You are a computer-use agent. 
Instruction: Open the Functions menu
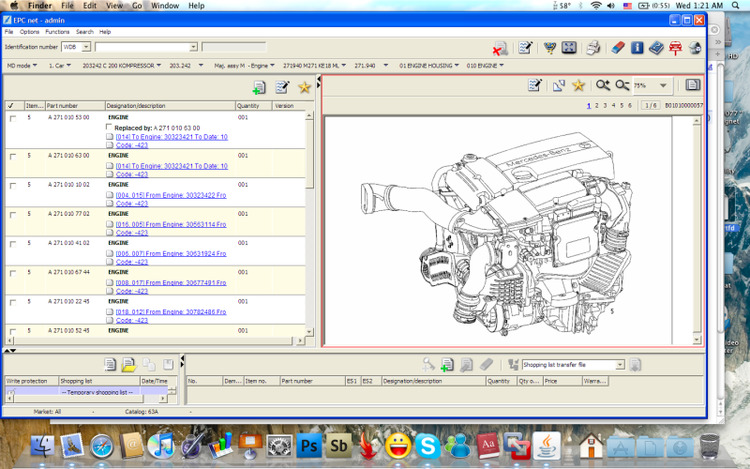tap(57, 32)
